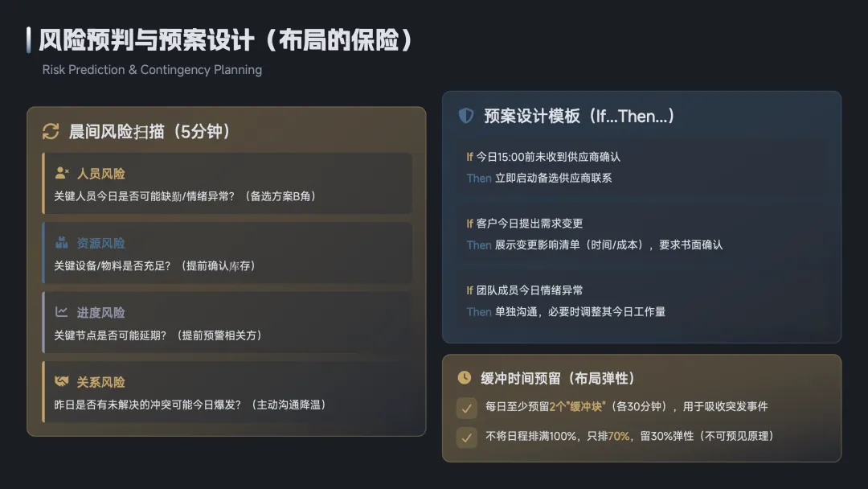Click the supplier confirmation If rule

click(x=543, y=157)
